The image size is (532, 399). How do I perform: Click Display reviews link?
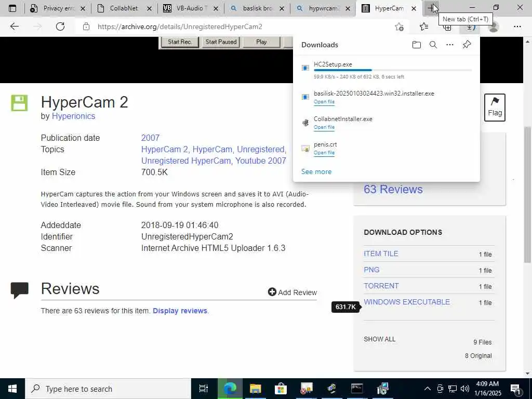click(180, 311)
